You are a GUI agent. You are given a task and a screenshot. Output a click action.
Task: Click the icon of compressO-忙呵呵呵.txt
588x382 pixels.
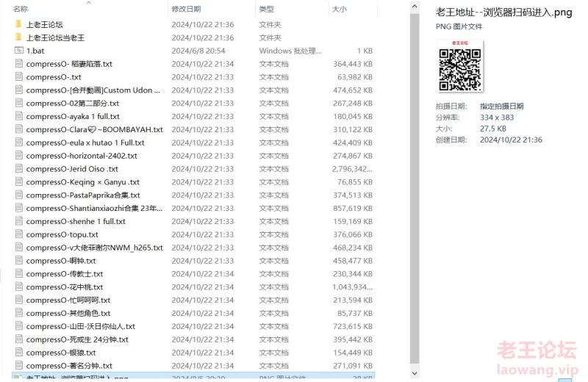[19, 300]
